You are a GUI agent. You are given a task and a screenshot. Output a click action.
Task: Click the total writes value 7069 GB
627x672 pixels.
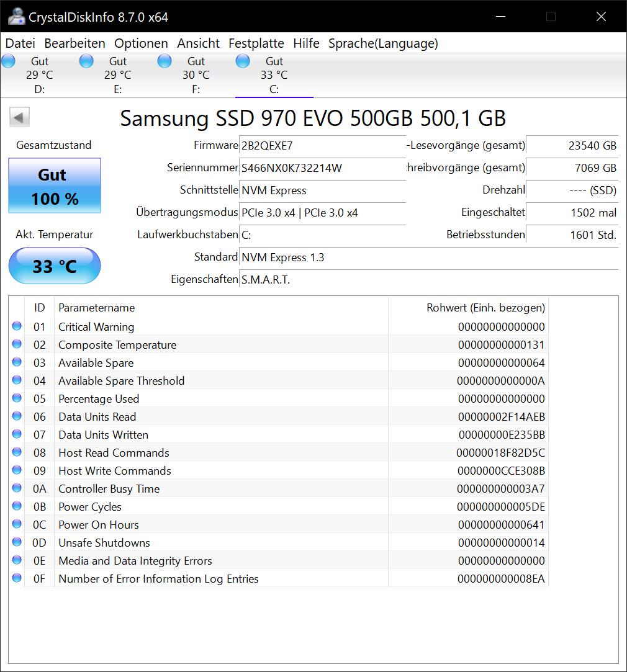572,168
